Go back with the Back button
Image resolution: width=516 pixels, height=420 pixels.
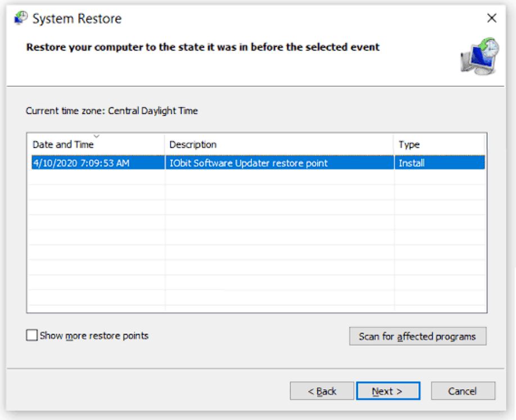tap(322, 391)
